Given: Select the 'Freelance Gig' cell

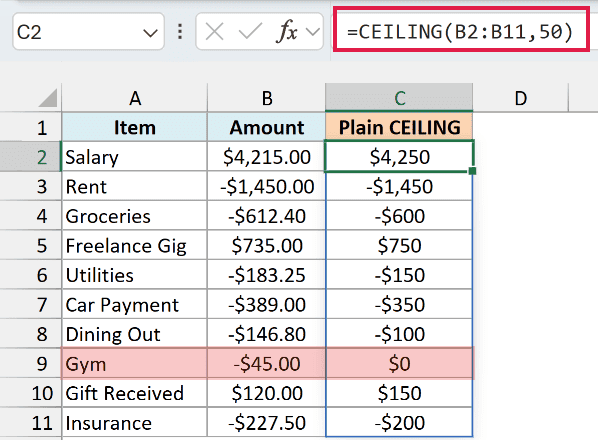Looking at the screenshot, I should coord(135,245).
